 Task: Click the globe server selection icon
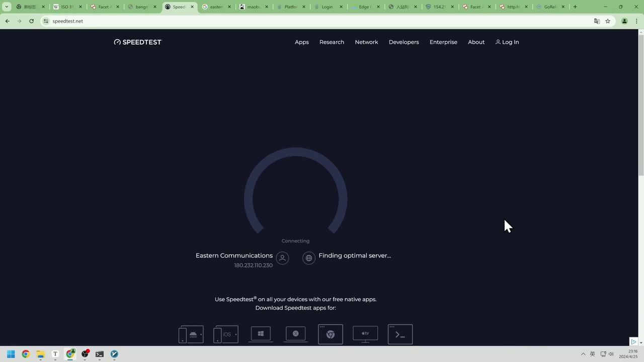click(309, 258)
